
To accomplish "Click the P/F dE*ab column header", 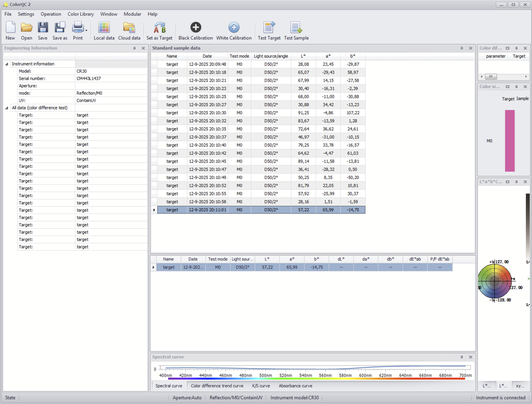I will click(440, 259).
